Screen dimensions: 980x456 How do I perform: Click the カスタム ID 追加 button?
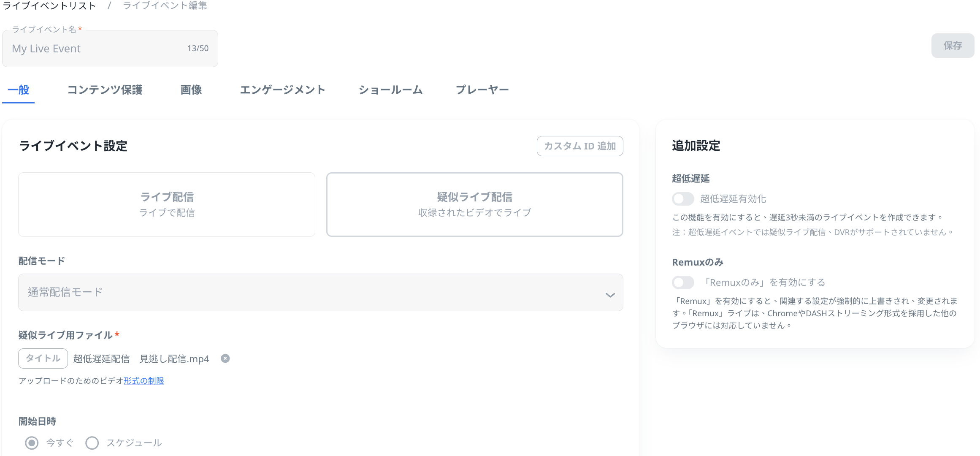(x=579, y=146)
